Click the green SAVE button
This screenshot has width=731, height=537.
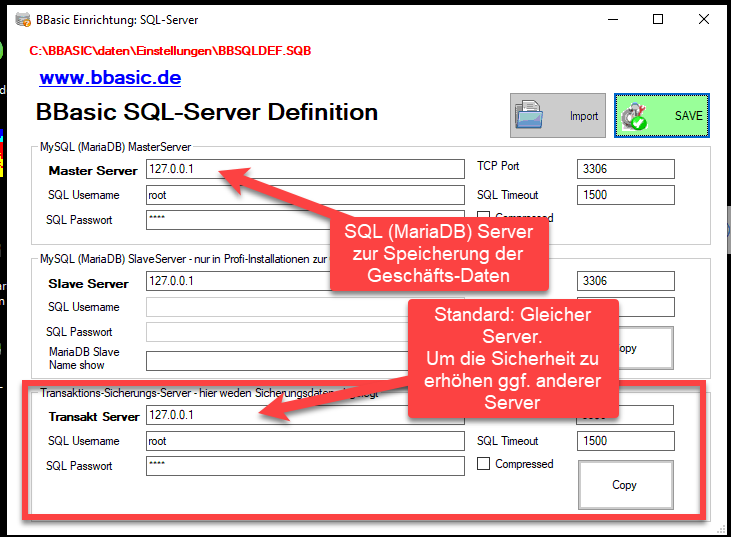pos(662,116)
